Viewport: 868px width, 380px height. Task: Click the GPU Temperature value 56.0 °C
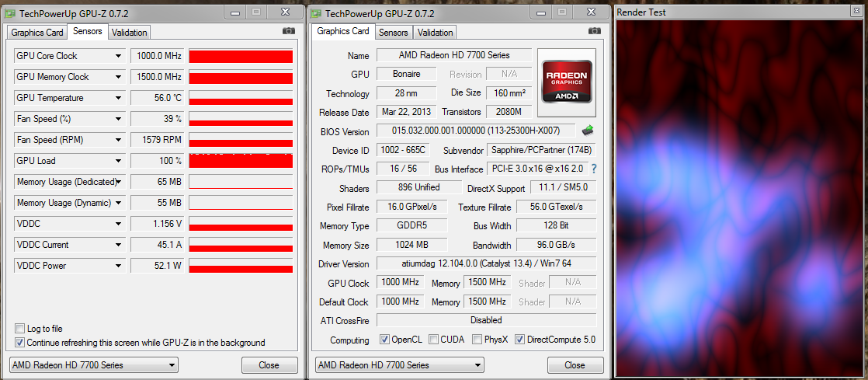coord(157,98)
